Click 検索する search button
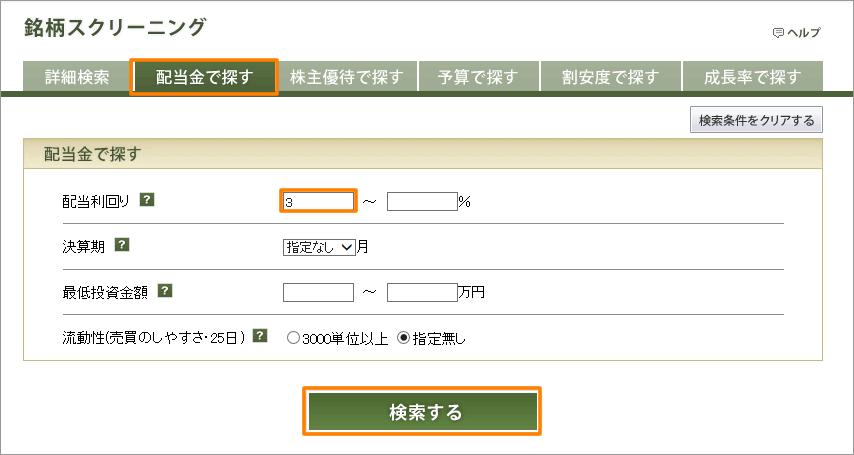The height and width of the screenshot is (455, 854). (422, 411)
